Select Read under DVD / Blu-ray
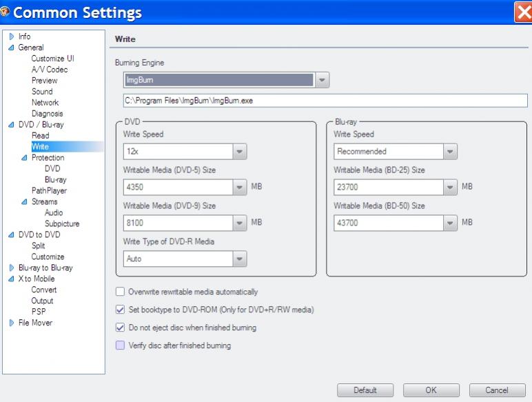532x402 pixels. coord(41,135)
